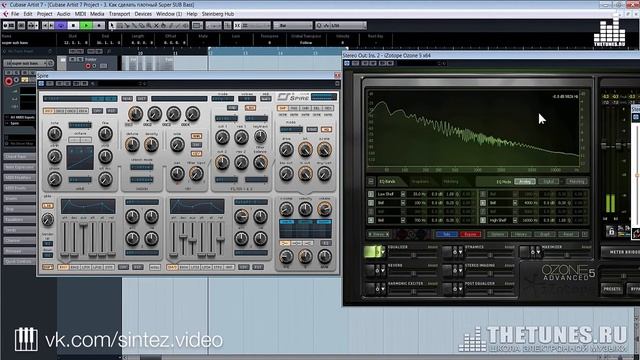This screenshot has width=640, height=360.
Task: Open the Ozone Presets button
Action: (612, 289)
